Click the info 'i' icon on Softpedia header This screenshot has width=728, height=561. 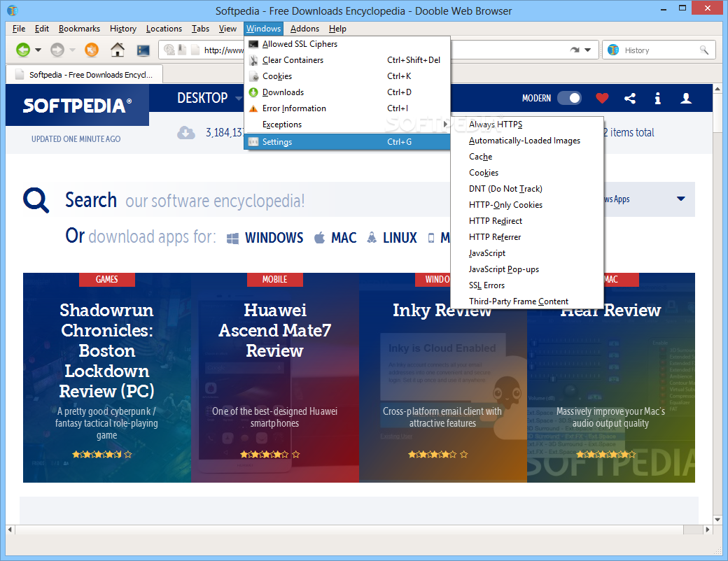pyautogui.click(x=657, y=98)
